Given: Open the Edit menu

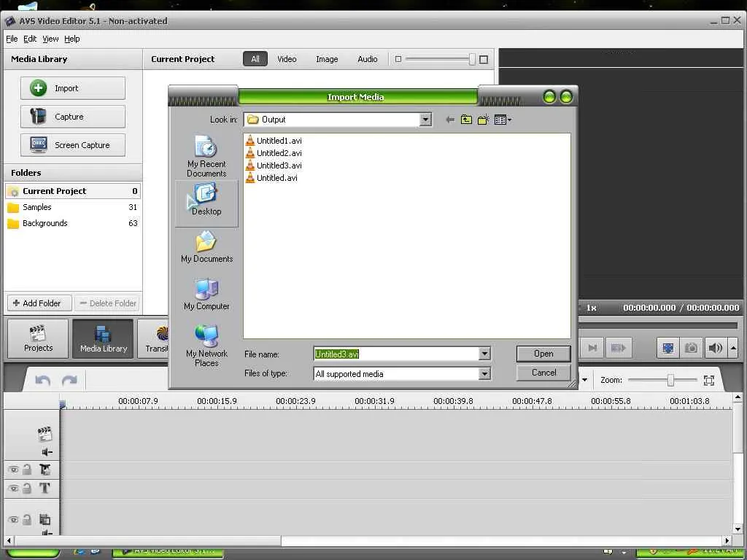Looking at the screenshot, I should [x=29, y=39].
